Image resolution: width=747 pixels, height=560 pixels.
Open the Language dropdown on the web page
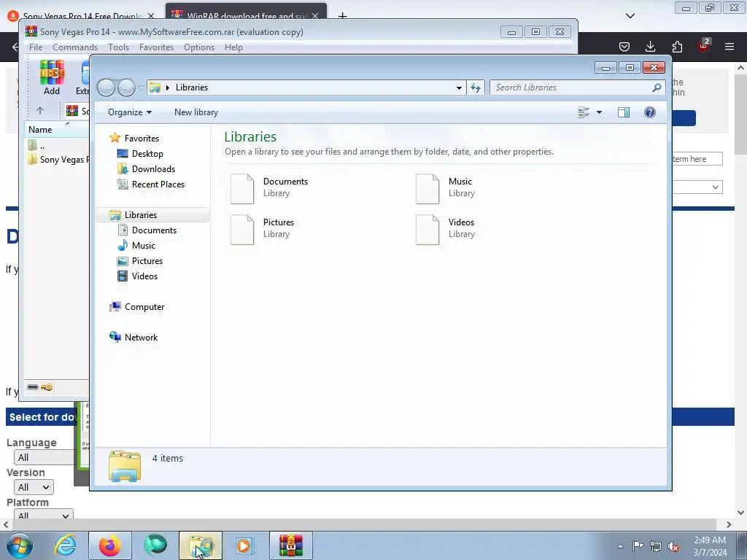coord(44,457)
